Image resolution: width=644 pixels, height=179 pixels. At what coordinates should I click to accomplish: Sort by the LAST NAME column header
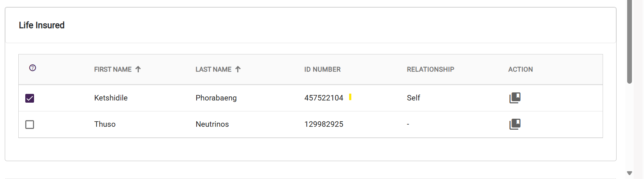[213, 69]
